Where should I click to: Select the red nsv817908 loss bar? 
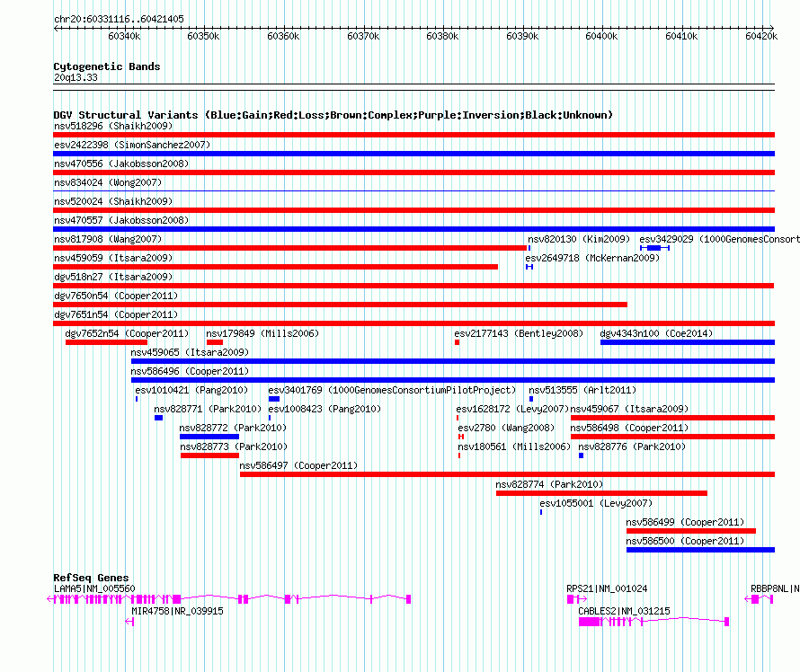click(289, 248)
